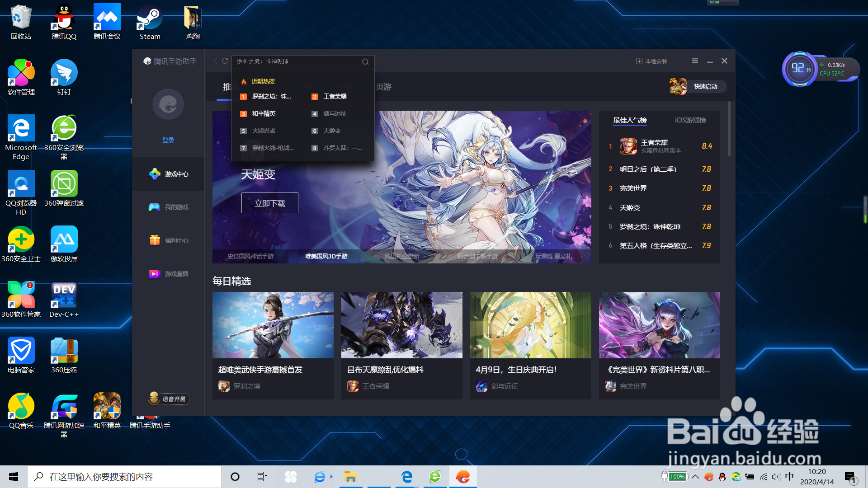Click the 360安全卫士 desktop icon
The height and width of the screenshot is (488, 868).
21,244
